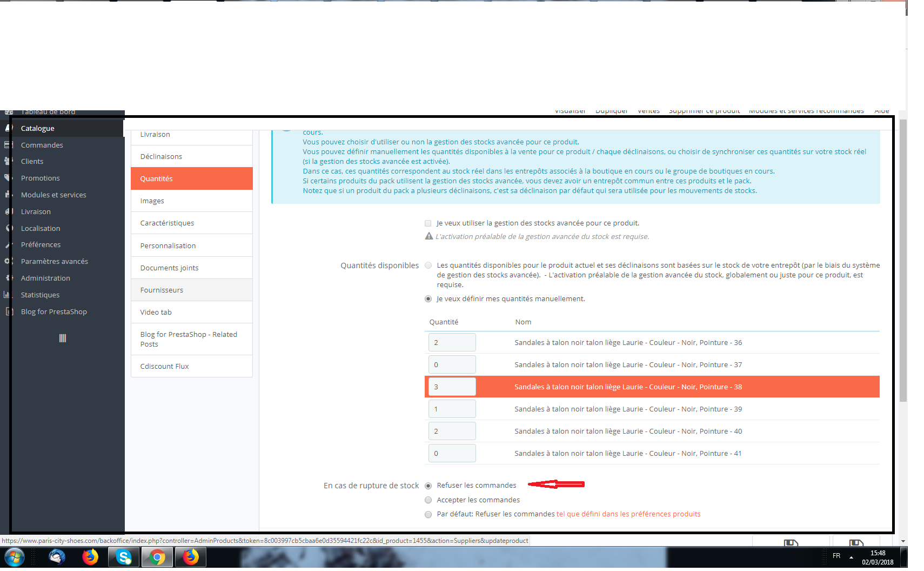Click the page's vertical scrollbar thumb

[903, 261]
